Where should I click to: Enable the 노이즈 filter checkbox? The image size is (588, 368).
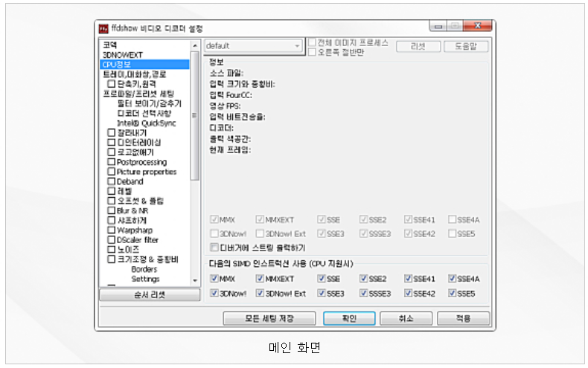112,249
